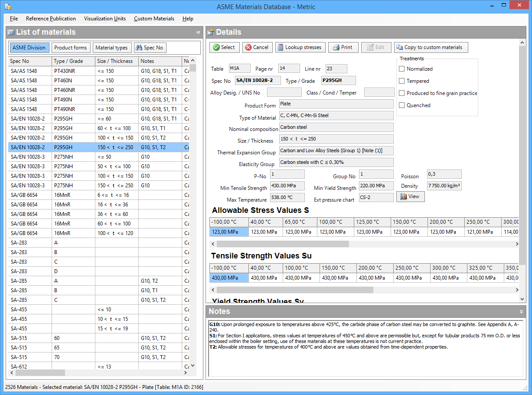Click the highlighted 430,00 MPa tensile cell
532x395 pixels.
tap(229, 278)
